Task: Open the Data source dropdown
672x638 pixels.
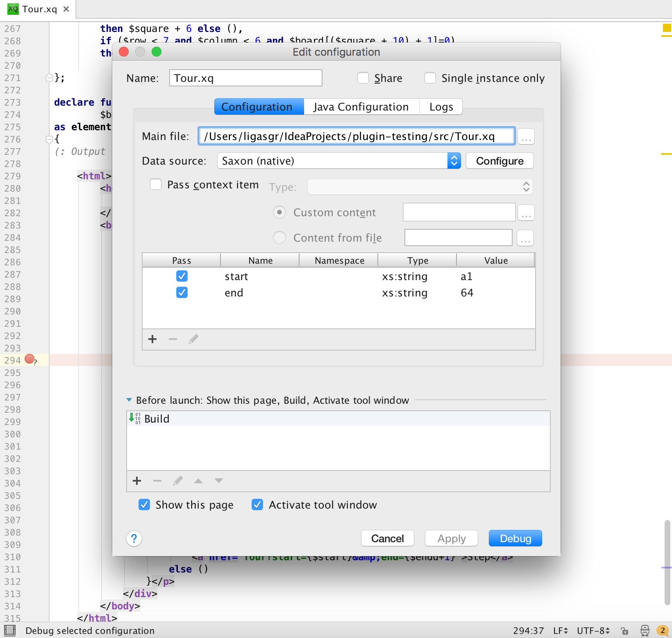Action: (339, 161)
